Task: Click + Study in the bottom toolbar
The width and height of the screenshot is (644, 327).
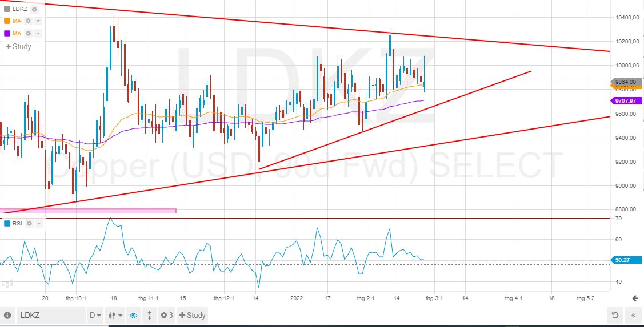Action: (x=192, y=316)
